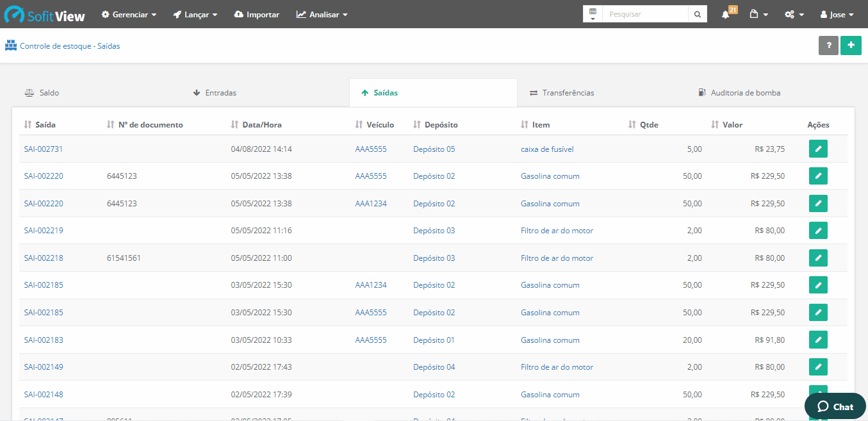
Task: Click the quantity 20,00
Action: coord(692,340)
